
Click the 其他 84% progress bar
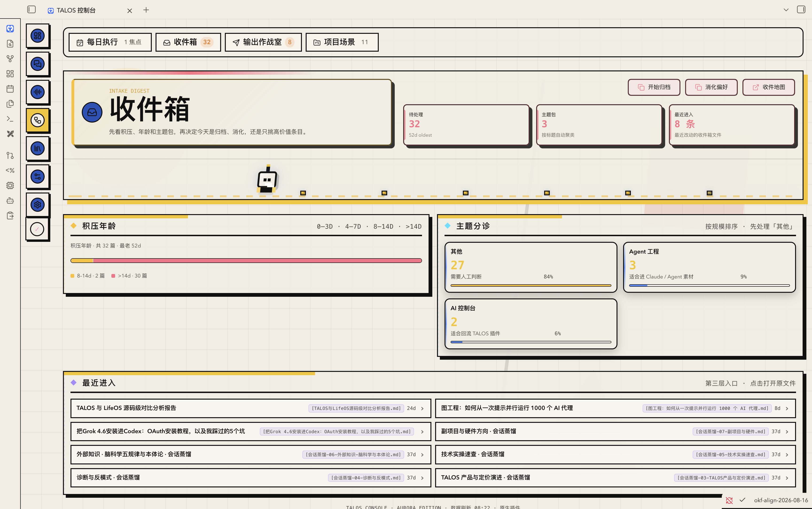[531, 285]
